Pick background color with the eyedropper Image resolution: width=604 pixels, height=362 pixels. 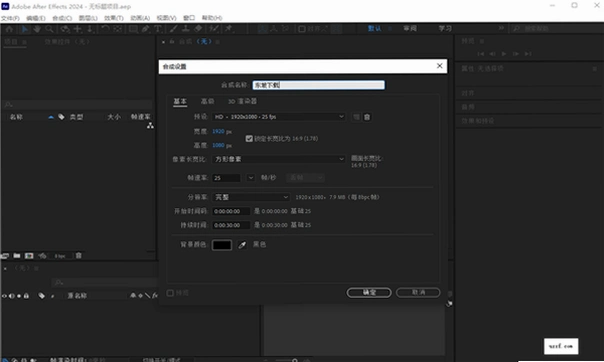[x=242, y=245]
